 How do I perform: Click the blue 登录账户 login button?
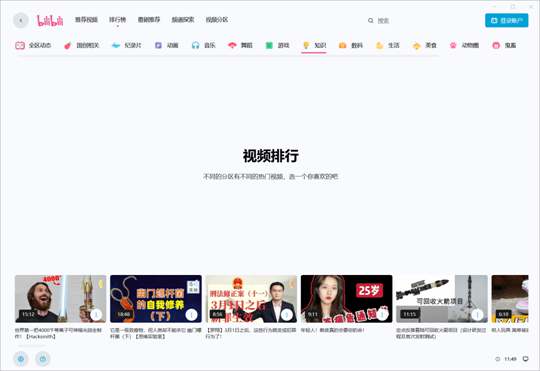tap(507, 20)
